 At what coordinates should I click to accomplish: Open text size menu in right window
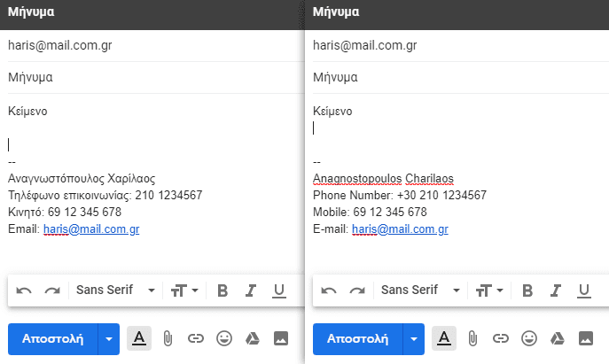pos(489,290)
